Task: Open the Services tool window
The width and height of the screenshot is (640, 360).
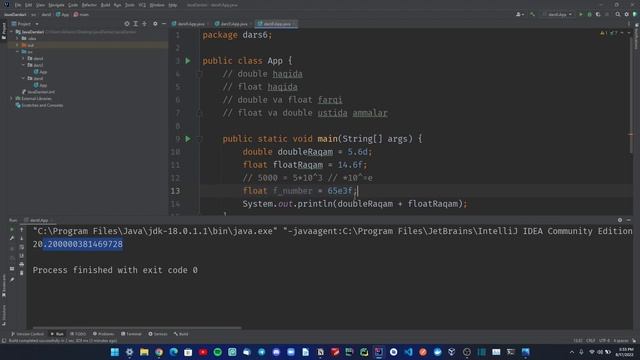Action: click(x=158, y=334)
